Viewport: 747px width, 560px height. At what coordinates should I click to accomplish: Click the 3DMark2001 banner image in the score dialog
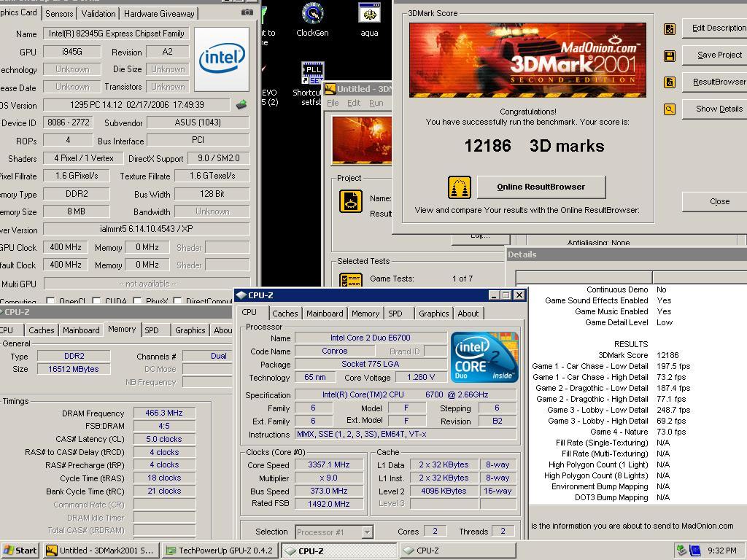pos(528,60)
